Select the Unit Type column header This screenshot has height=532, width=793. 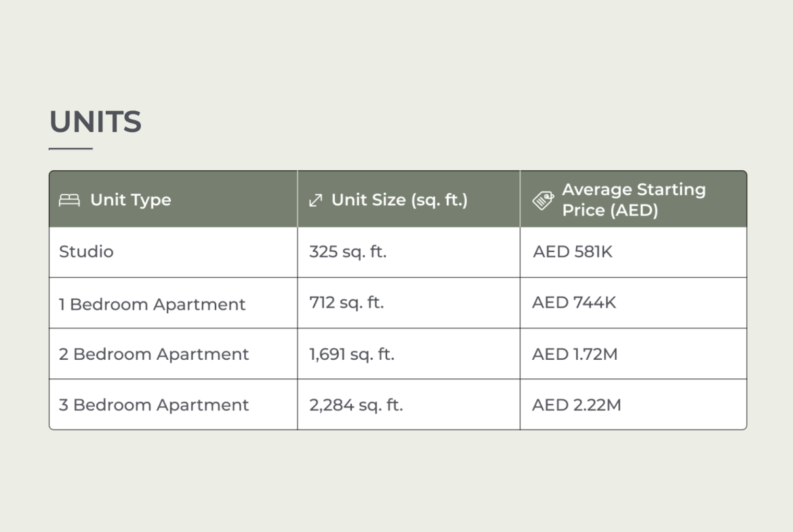pos(130,200)
